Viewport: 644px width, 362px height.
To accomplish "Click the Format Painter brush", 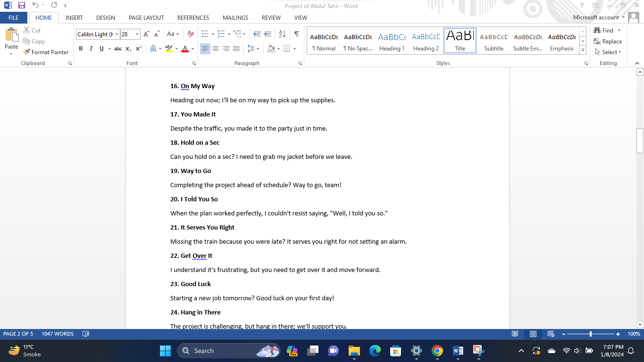I will [46, 52].
